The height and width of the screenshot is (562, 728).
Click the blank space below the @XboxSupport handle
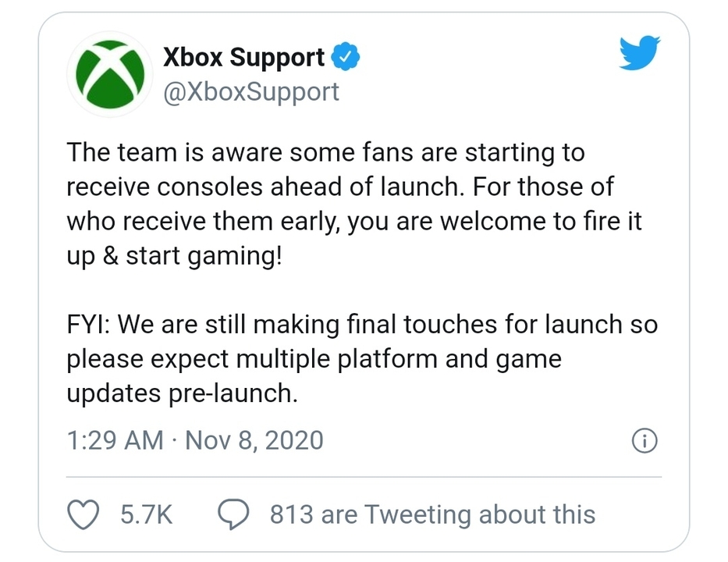click(251, 122)
